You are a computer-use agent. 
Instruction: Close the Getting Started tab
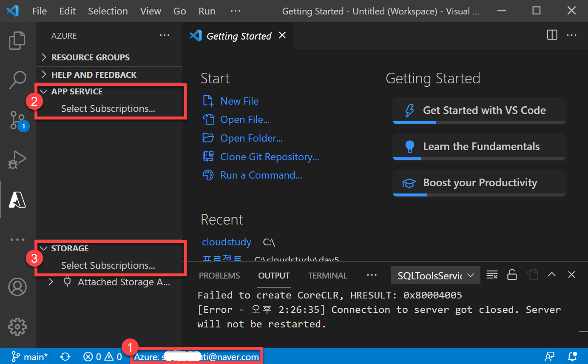click(x=282, y=36)
